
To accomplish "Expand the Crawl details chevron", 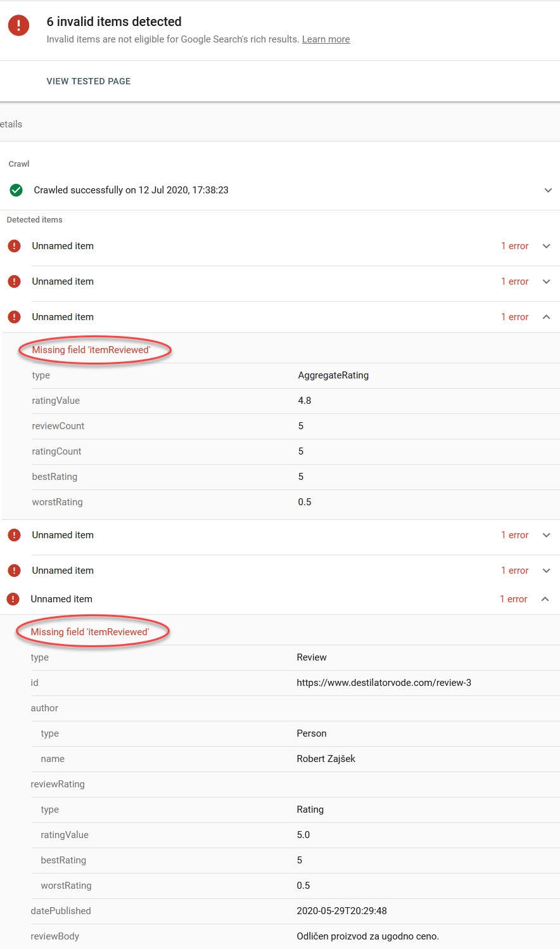I will [x=548, y=190].
